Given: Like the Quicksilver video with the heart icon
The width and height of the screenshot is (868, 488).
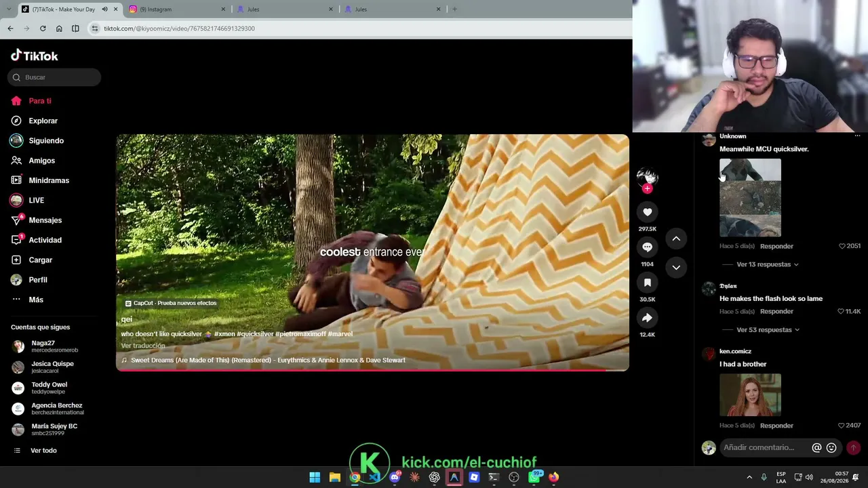Looking at the screenshot, I should point(647,212).
